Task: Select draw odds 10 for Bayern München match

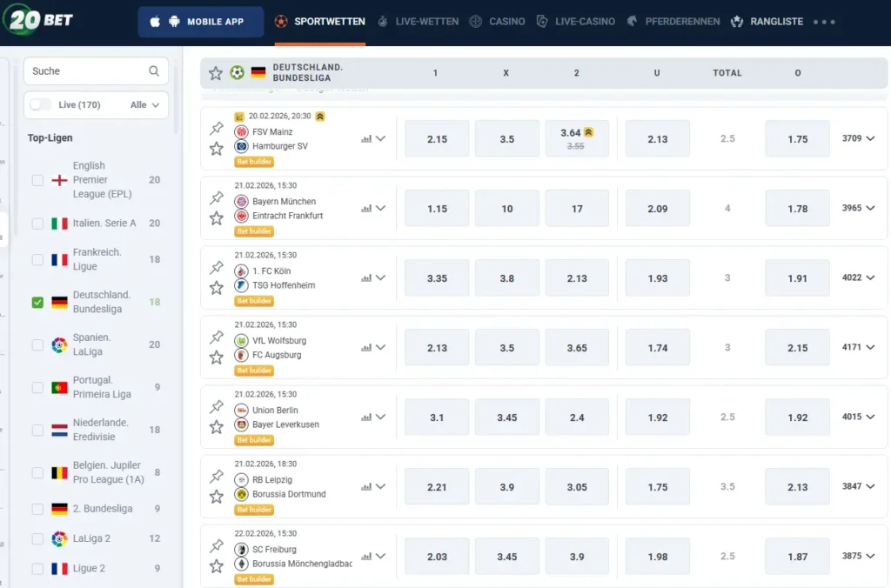Action: [507, 209]
